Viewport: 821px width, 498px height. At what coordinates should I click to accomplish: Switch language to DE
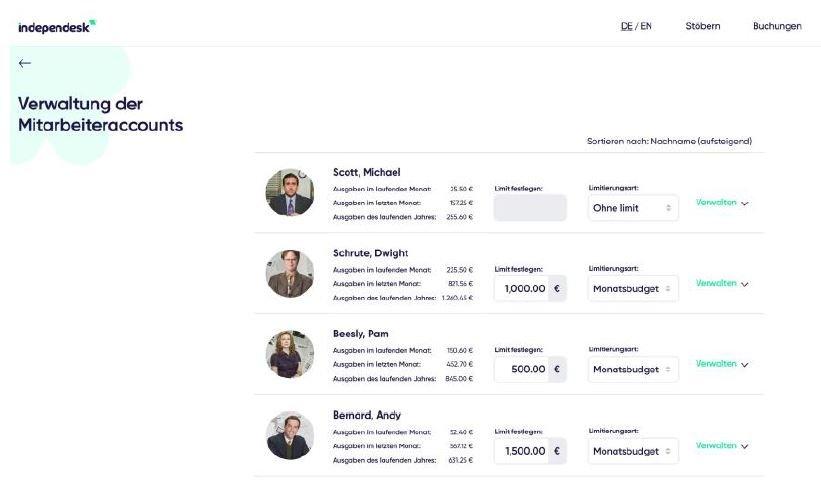tap(626, 26)
